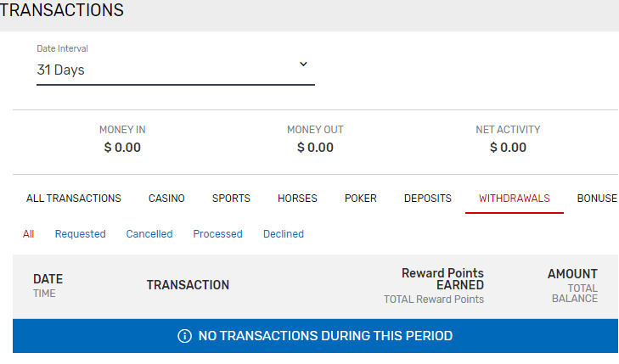
Task: Select the Sports tab
Action: tap(231, 199)
